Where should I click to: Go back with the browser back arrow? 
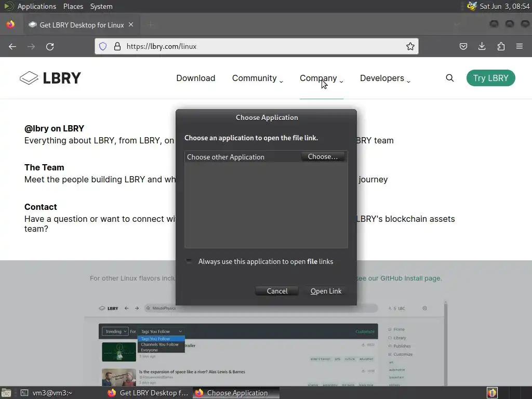pos(12,46)
